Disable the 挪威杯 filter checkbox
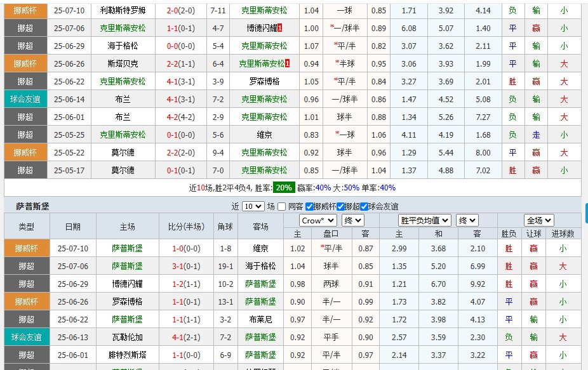The height and width of the screenshot is (370, 588). 308,204
